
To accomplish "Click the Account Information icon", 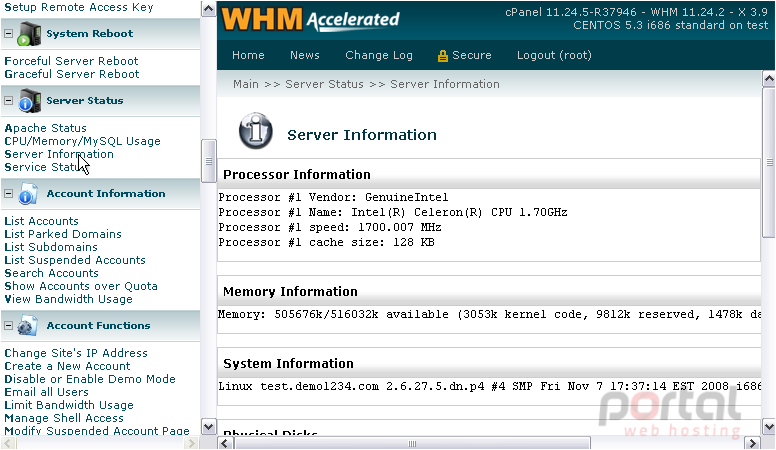I will (x=28, y=194).
